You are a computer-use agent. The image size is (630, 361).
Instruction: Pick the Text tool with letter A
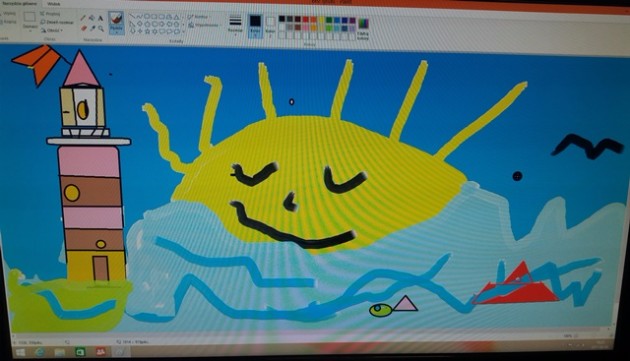click(100, 18)
